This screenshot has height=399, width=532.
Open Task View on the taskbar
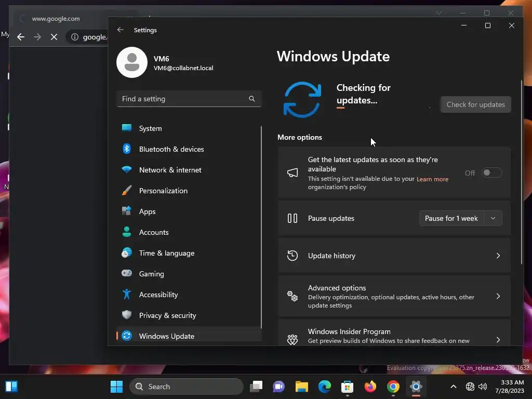[256, 387]
